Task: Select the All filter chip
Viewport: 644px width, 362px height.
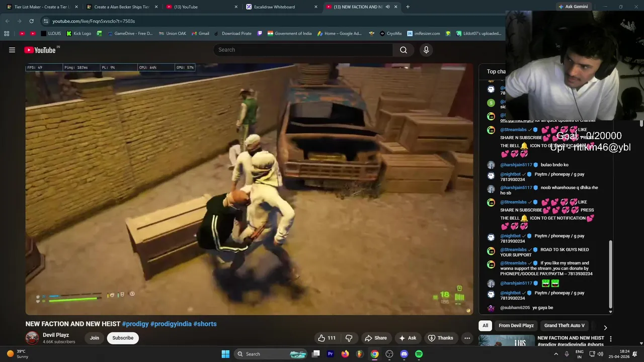Action: [485, 326]
